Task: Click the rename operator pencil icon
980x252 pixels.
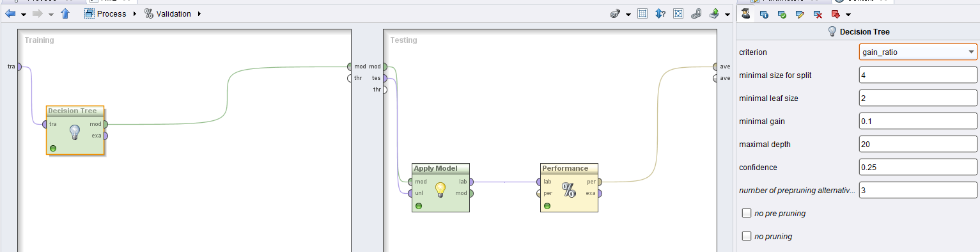Action: (800, 13)
